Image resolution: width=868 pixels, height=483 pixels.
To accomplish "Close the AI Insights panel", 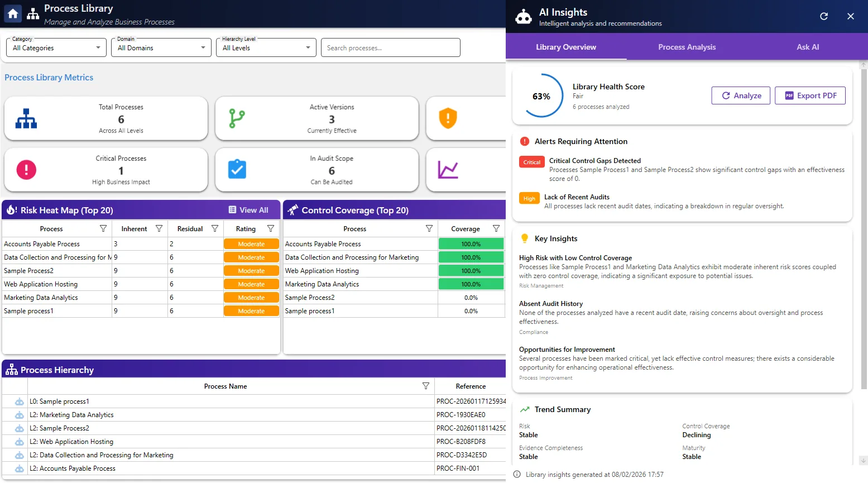I will click(x=851, y=16).
